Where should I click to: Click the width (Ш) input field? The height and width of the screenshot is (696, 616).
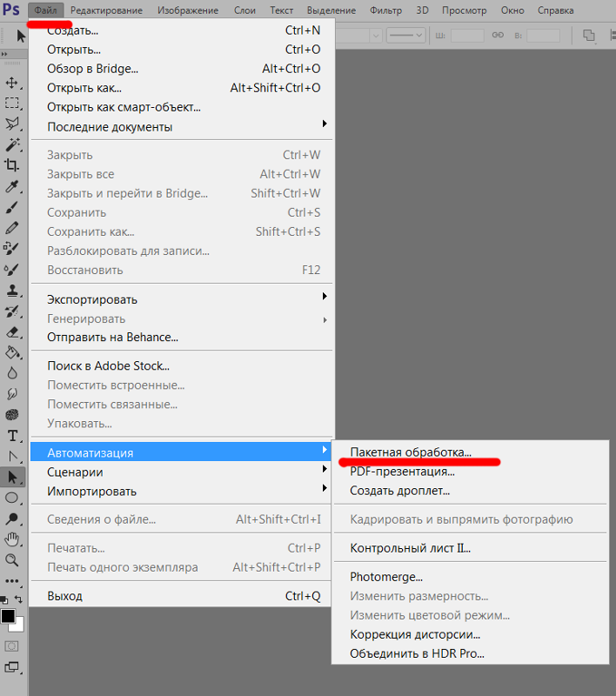click(x=467, y=35)
